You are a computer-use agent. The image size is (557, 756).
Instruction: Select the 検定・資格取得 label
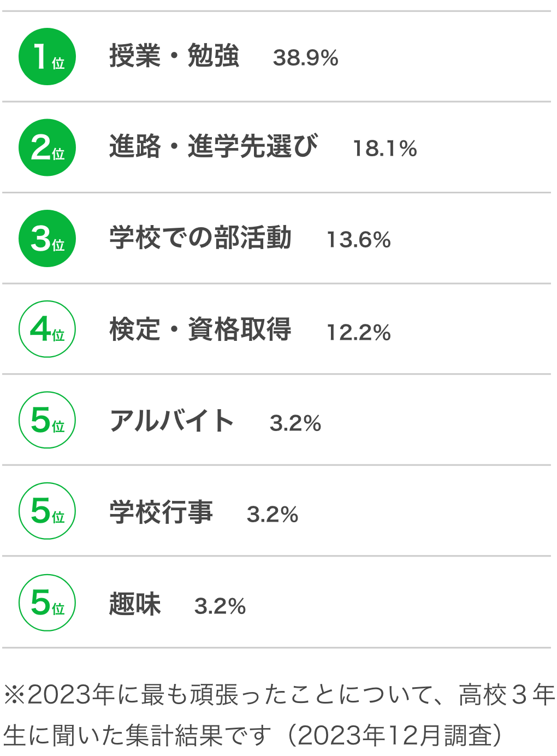[200, 329]
